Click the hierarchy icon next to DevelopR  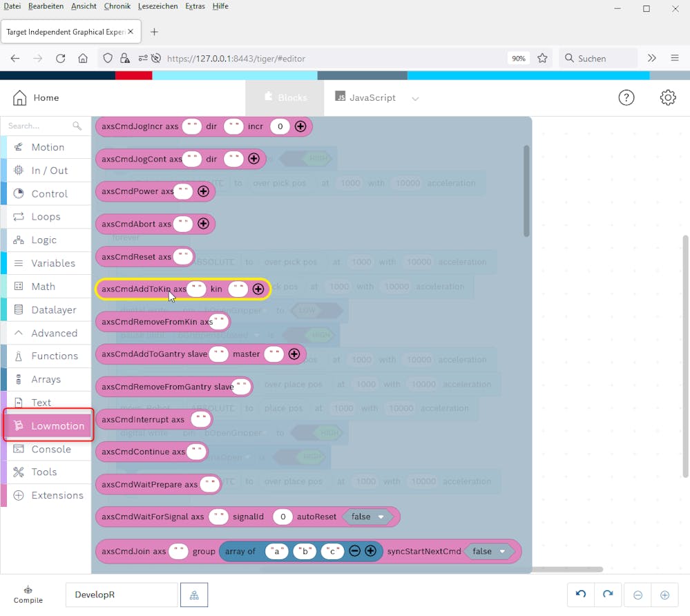194,595
